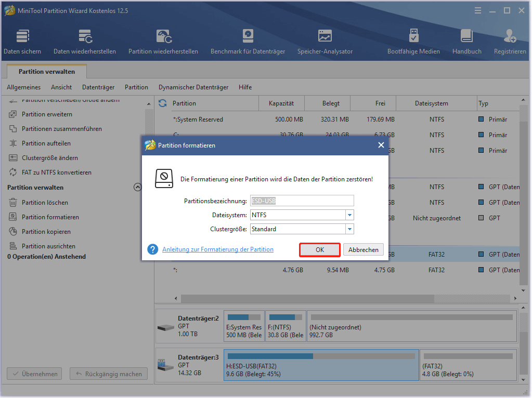
Task: Open the Ansicht menu
Action: (x=61, y=87)
